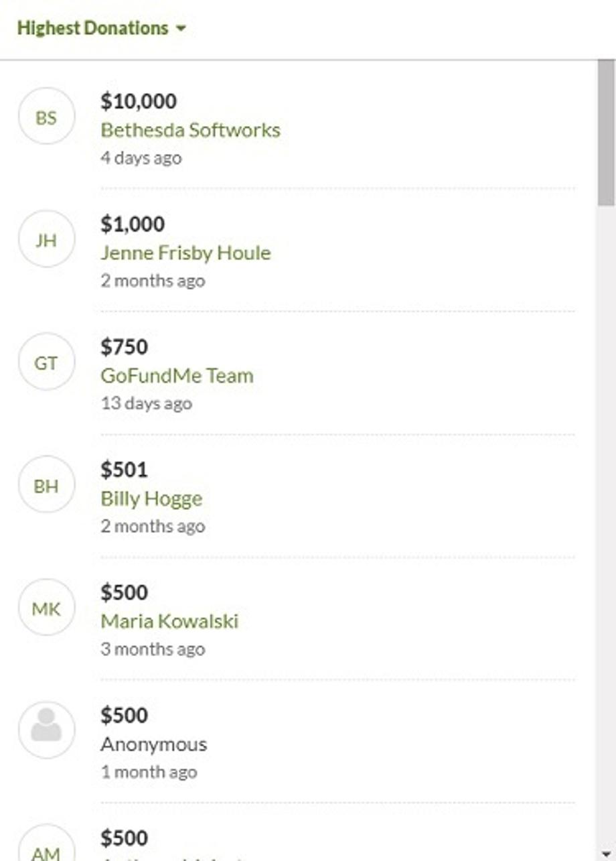Click the Anonymous donor name

click(x=153, y=744)
